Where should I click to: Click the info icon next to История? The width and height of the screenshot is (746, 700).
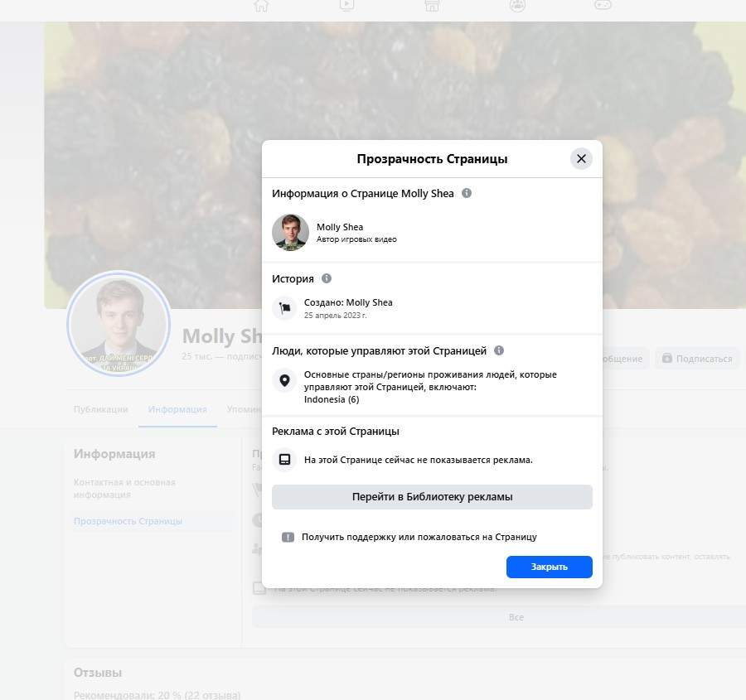327,278
